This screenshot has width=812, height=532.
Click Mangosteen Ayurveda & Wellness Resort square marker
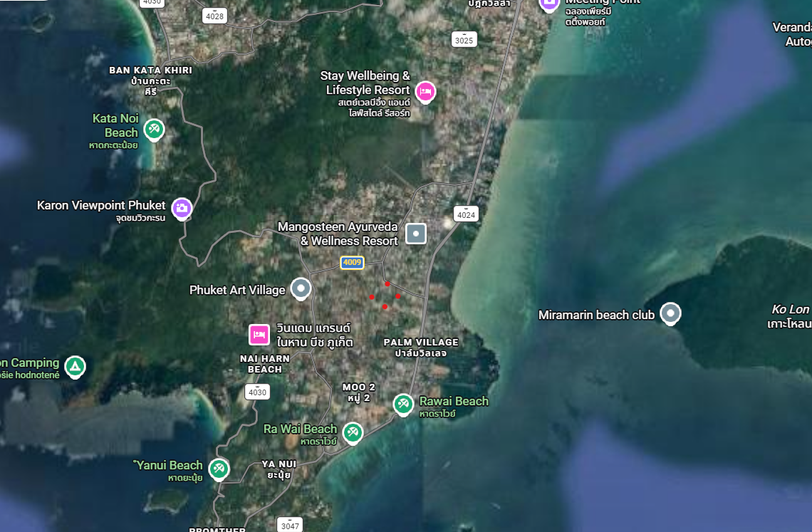(416, 234)
